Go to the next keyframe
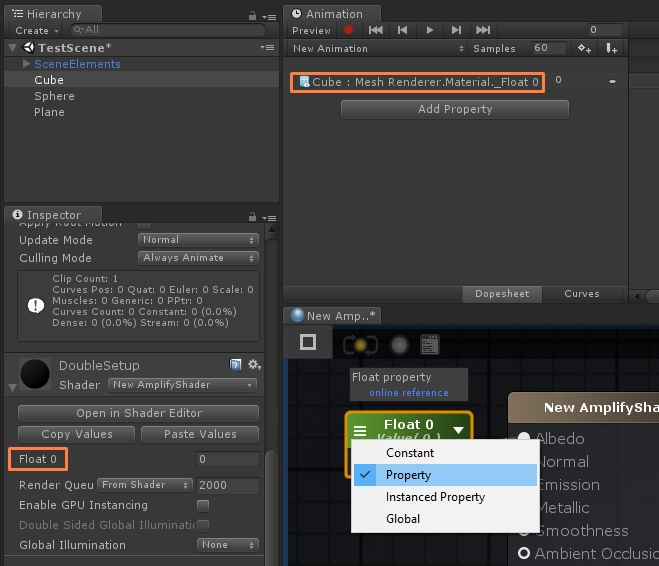Screen dimensions: 659x566 point(456,30)
